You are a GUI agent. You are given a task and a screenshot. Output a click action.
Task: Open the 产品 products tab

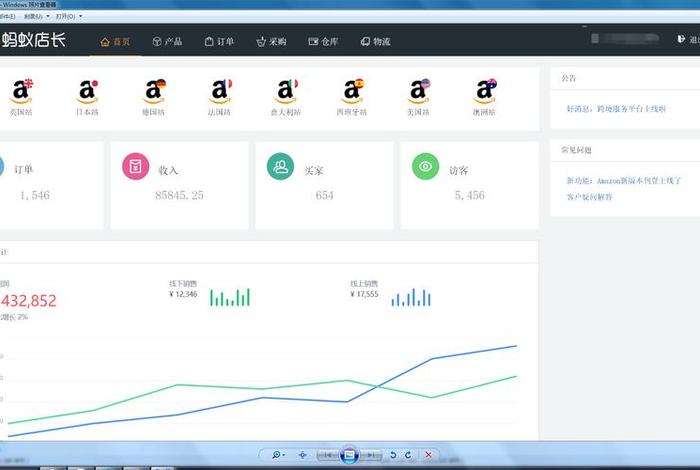point(167,42)
